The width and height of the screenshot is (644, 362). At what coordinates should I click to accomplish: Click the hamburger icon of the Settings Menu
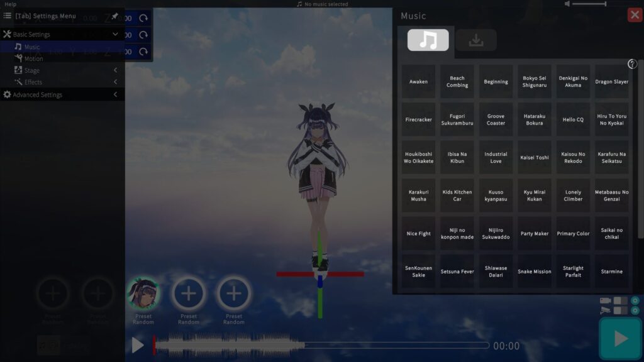[8, 16]
